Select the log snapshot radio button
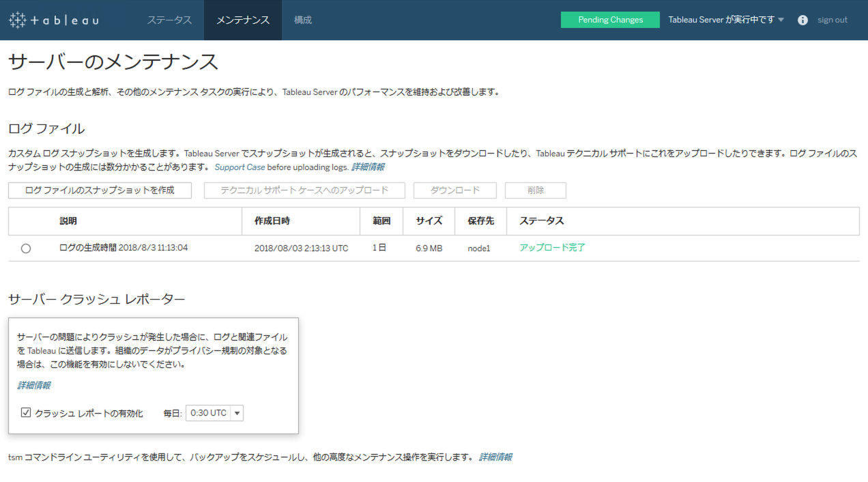Image resolution: width=868 pixels, height=482 pixels. click(26, 248)
